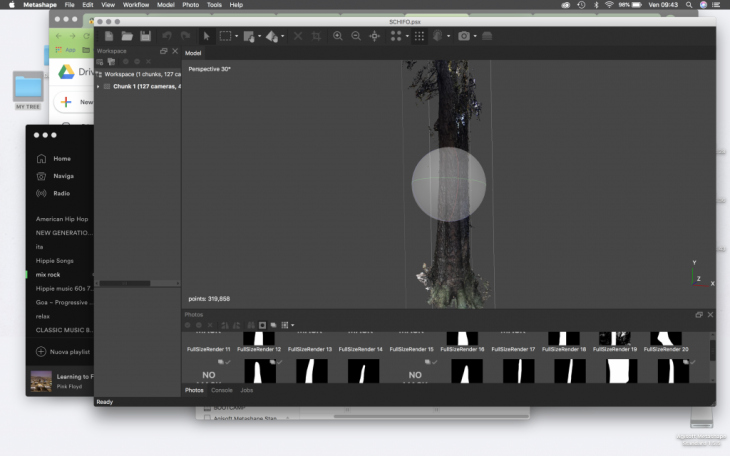Open the point cloud display mode dropdown
This screenshot has width=730, height=456.
[405, 37]
